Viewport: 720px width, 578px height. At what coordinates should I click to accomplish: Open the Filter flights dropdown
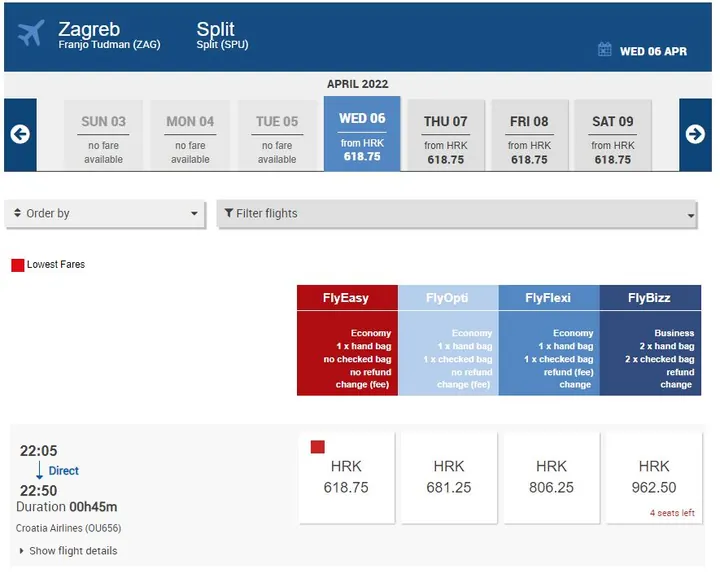click(457, 214)
